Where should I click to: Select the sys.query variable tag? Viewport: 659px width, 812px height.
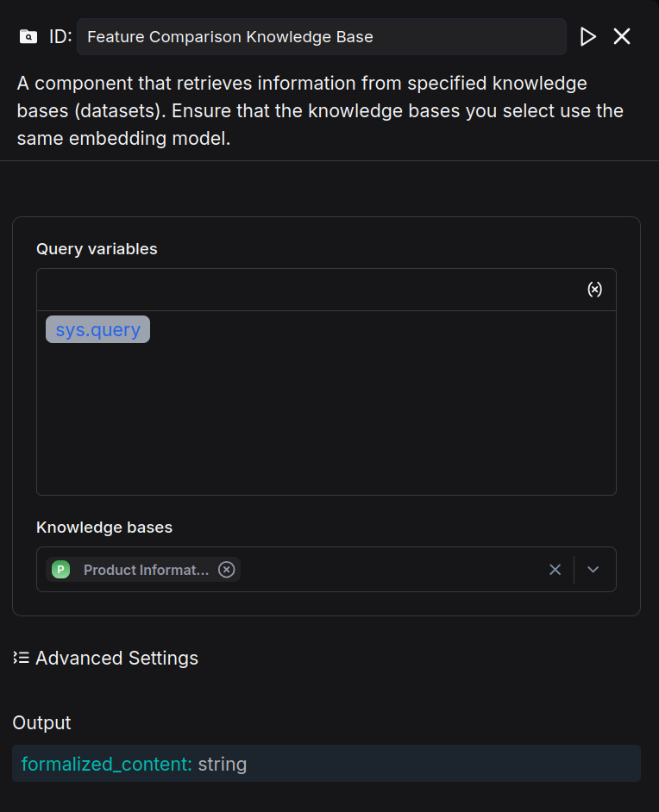pos(97,329)
